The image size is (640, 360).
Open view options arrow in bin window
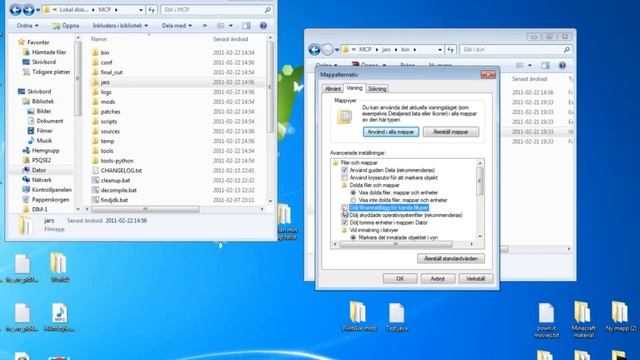click(x=530, y=65)
